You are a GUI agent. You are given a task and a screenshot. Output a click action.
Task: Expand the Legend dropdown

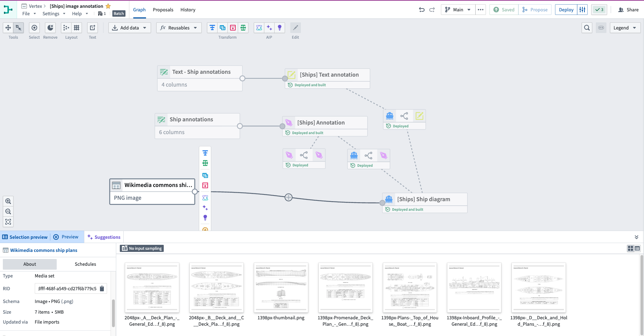[x=625, y=28]
